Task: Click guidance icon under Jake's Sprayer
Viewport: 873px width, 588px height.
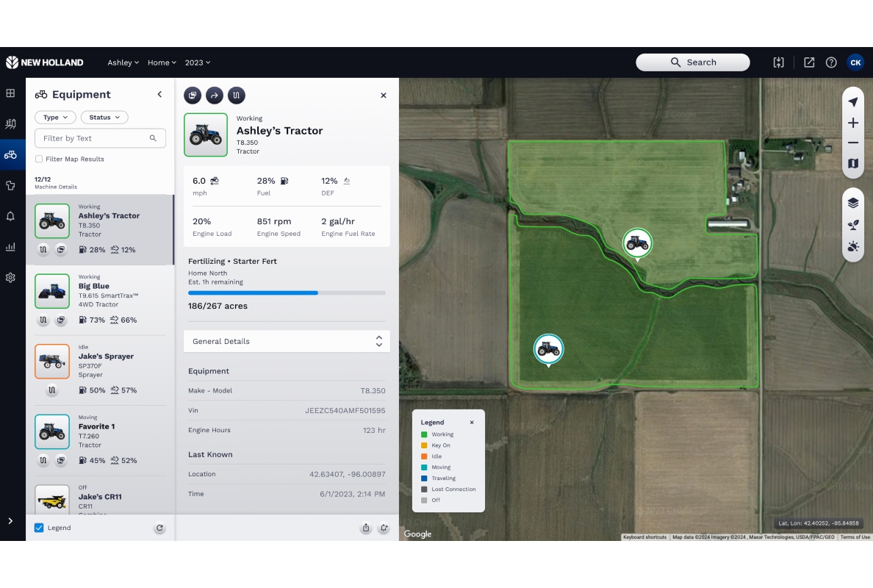Action: [x=51, y=390]
